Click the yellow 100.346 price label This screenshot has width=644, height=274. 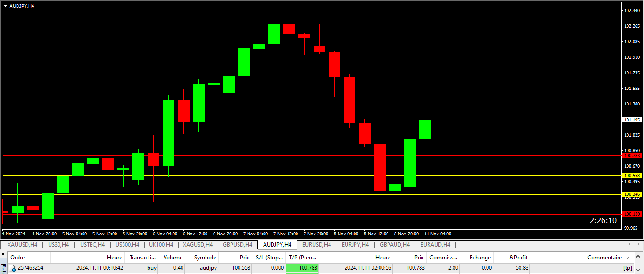pyautogui.click(x=632, y=194)
